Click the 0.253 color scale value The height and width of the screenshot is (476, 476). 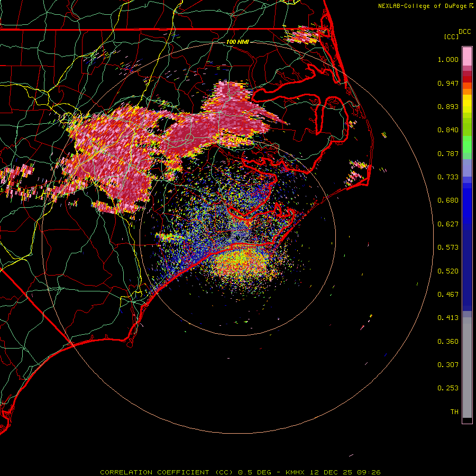448,388
